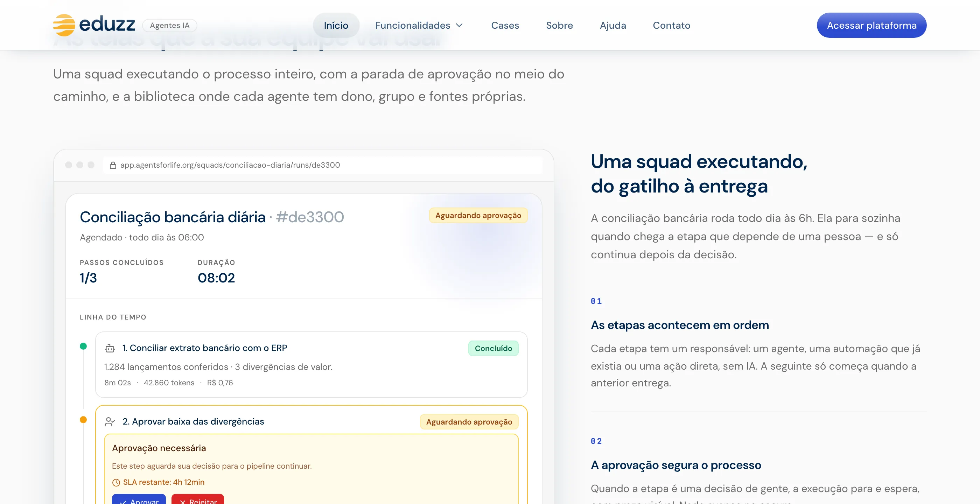980x504 pixels.
Task: Click the text 1.284 lançamentos conferidos
Action: click(166, 367)
